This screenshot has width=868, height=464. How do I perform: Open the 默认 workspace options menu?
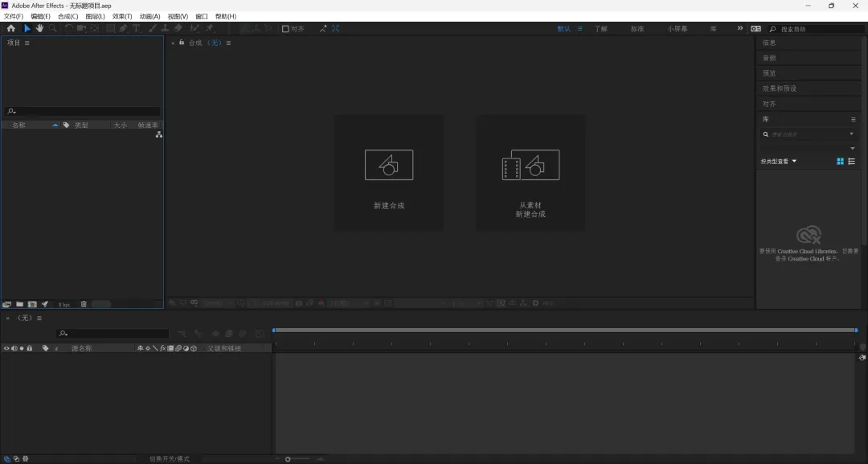click(580, 29)
